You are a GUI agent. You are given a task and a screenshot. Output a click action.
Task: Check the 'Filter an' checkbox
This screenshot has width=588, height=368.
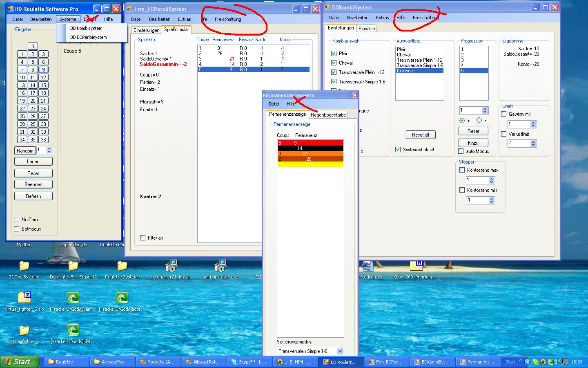pyautogui.click(x=143, y=238)
